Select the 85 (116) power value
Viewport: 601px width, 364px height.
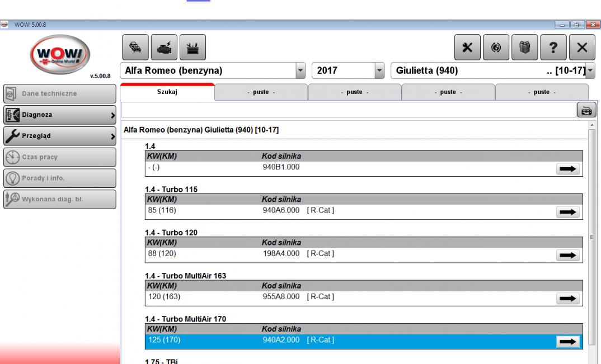point(162,210)
